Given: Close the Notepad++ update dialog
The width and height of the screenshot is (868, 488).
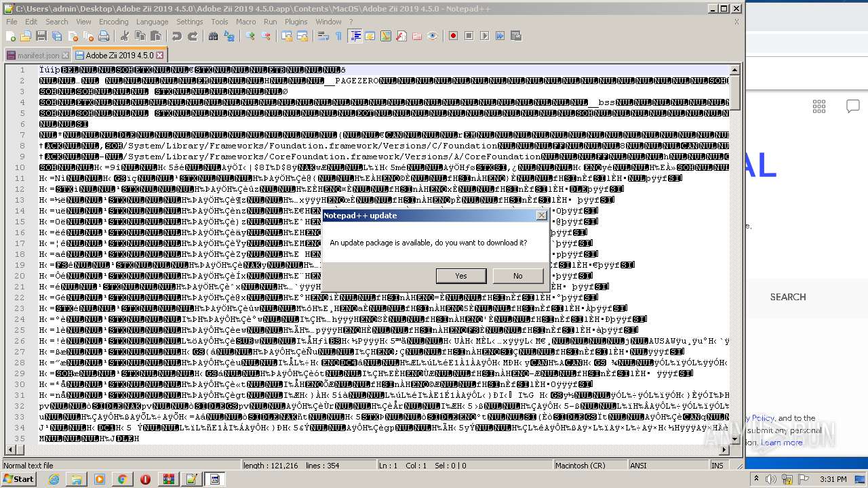Looking at the screenshot, I should pyautogui.click(x=541, y=216).
